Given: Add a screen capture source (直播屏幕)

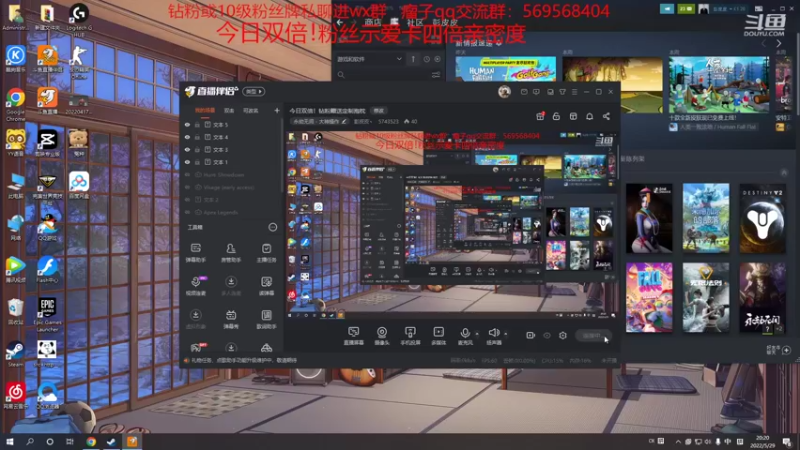Looking at the screenshot, I should pos(354,336).
